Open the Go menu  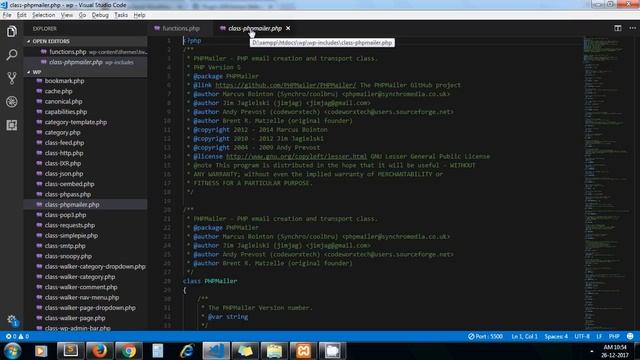point(82,15)
